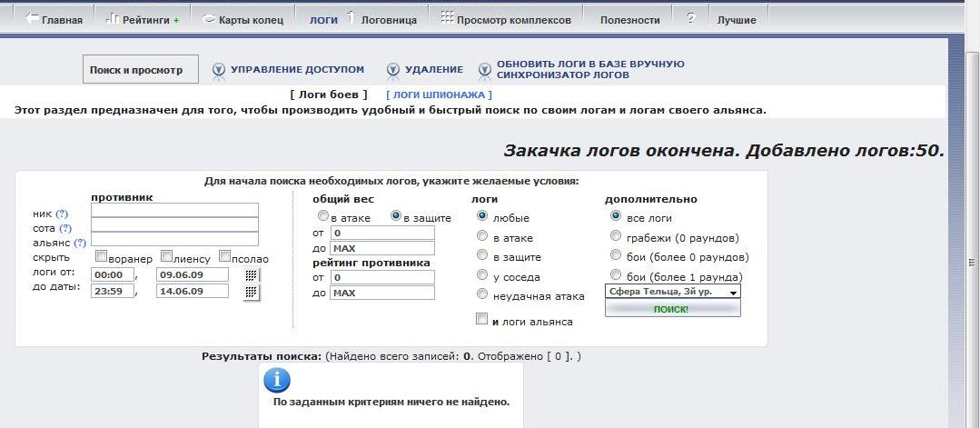Click the альянс input field
Screen dimensions: 980x428
pos(174,239)
